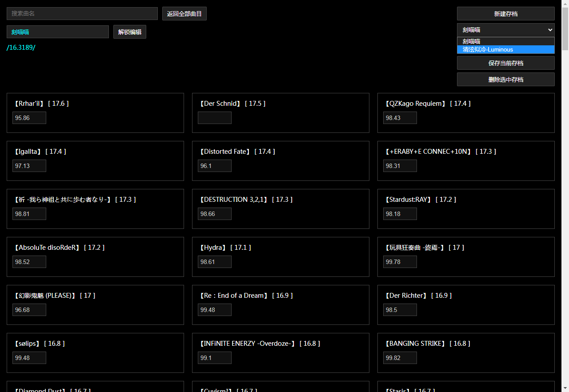This screenshot has width=569, height=392.
Task: Click the 【Rrhar'il】 [ 17.6 ] song title
Action: (x=41, y=104)
